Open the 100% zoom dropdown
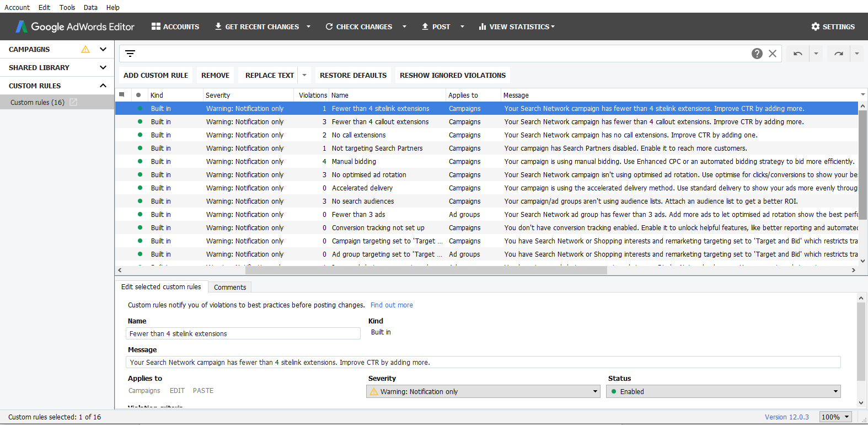The height and width of the screenshot is (425, 868). coord(835,417)
